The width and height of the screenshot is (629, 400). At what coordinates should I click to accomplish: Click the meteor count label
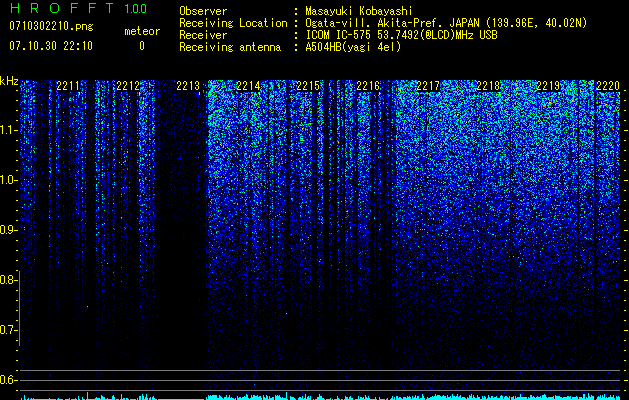(x=142, y=31)
